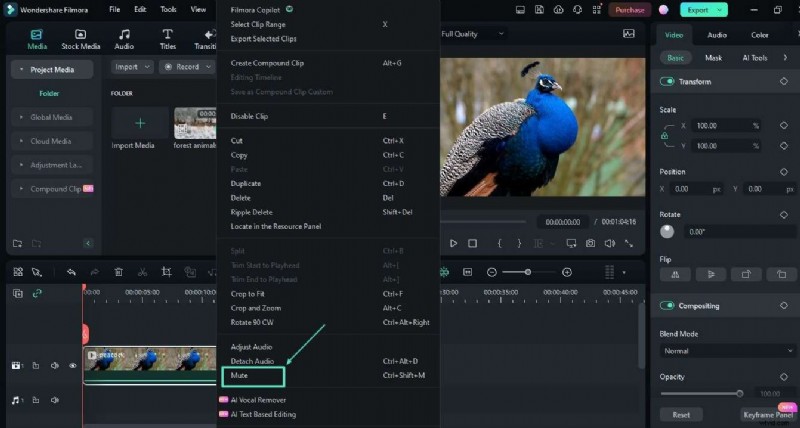This screenshot has height=428, width=800.
Task: Select the Mask sub-tab
Action: 713,58
